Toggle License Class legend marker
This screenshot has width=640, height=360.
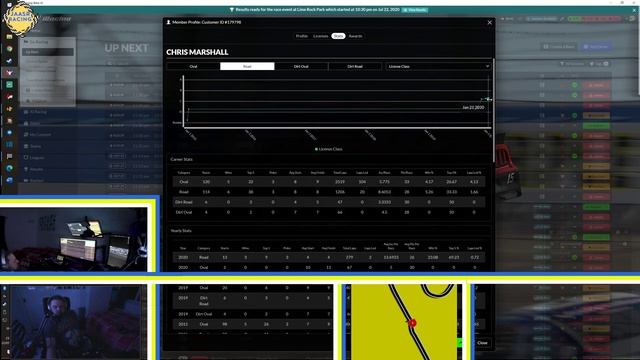point(316,149)
